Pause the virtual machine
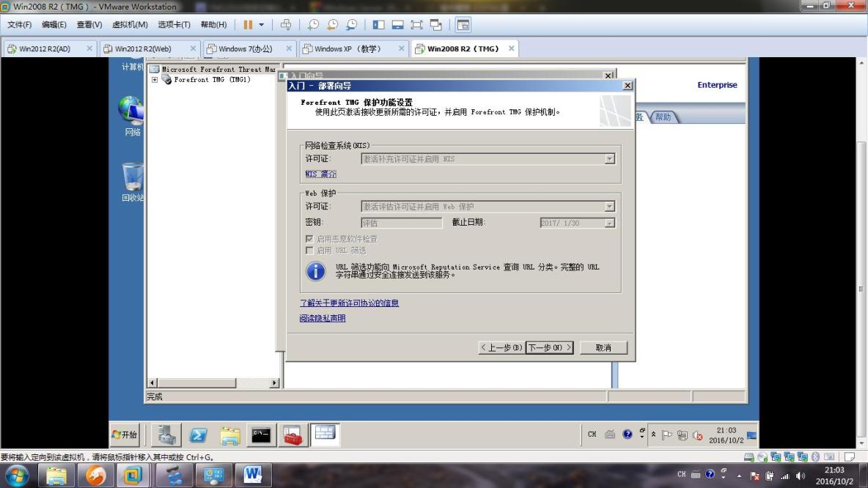 click(x=248, y=25)
